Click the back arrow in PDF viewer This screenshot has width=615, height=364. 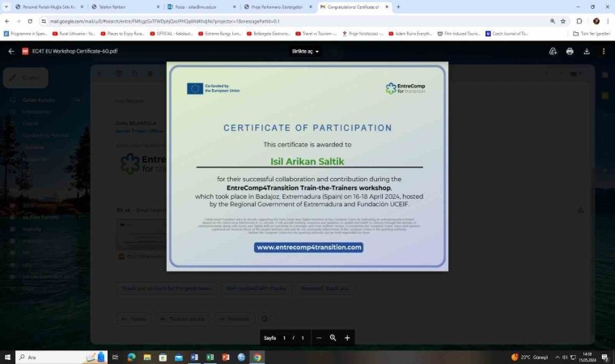click(x=11, y=51)
